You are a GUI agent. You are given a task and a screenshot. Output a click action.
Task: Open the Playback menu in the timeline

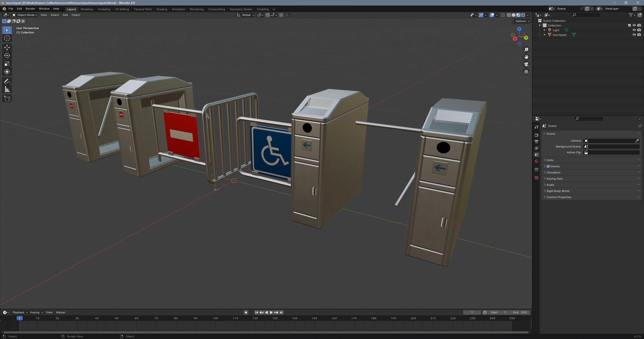(x=20, y=312)
